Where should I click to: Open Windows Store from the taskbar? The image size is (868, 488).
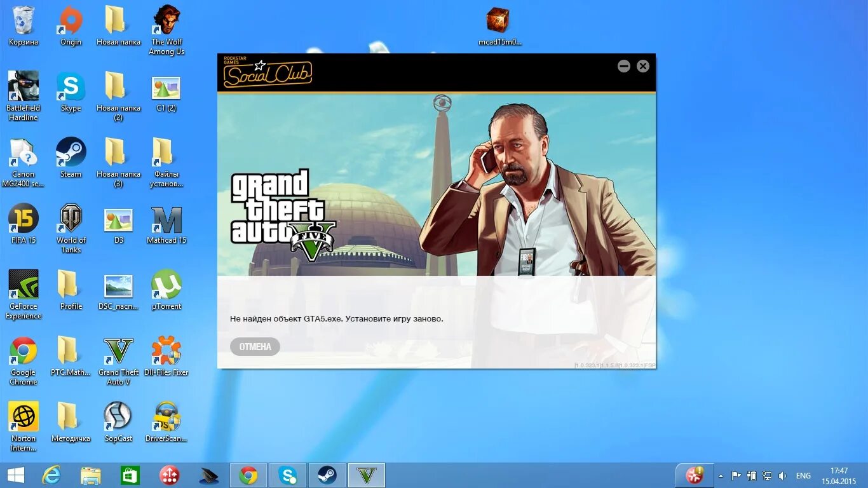[130, 475]
